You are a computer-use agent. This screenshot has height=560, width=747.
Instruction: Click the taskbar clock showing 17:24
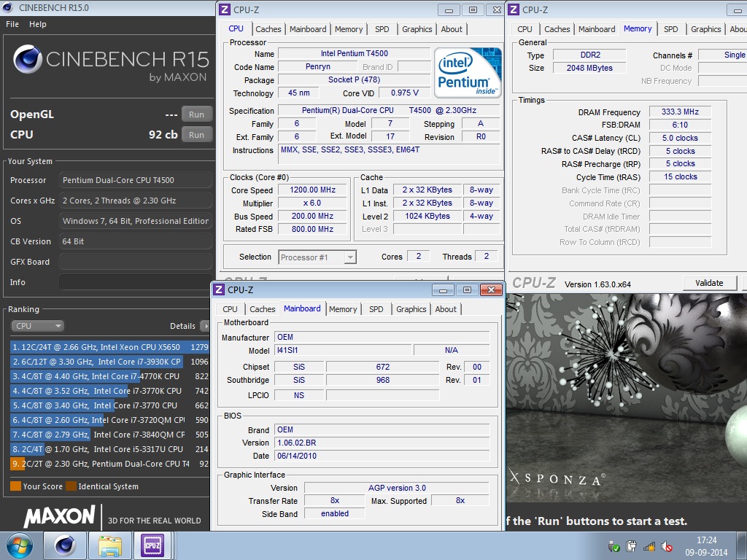coord(706,546)
